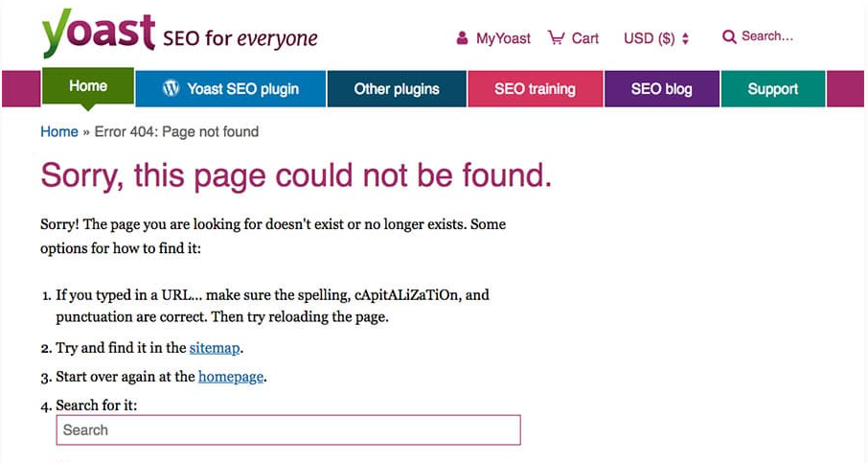Follow the homepage link

(230, 377)
